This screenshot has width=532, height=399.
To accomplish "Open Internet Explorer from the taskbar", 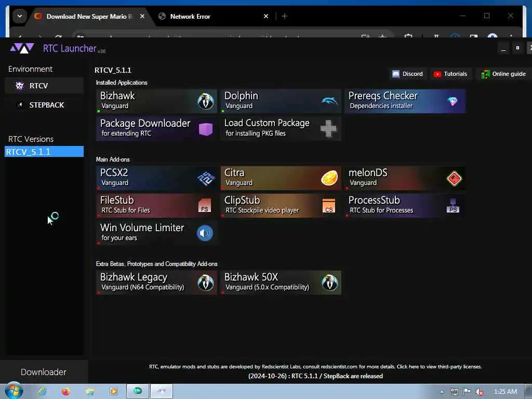I will [x=42, y=391].
